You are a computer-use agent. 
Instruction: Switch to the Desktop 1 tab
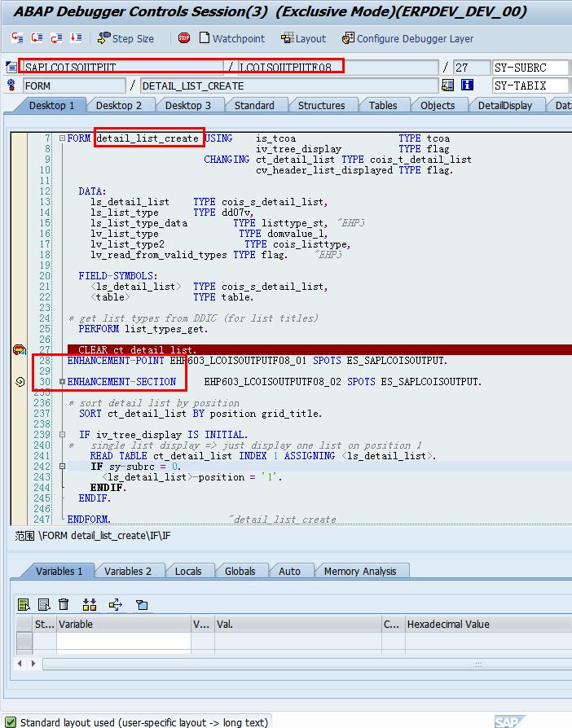click(51, 105)
